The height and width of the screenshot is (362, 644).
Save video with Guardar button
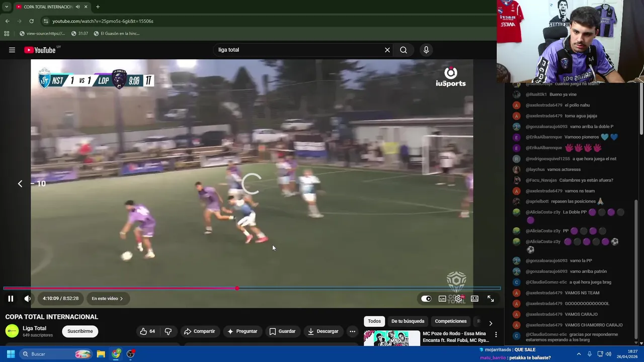pyautogui.click(x=282, y=331)
